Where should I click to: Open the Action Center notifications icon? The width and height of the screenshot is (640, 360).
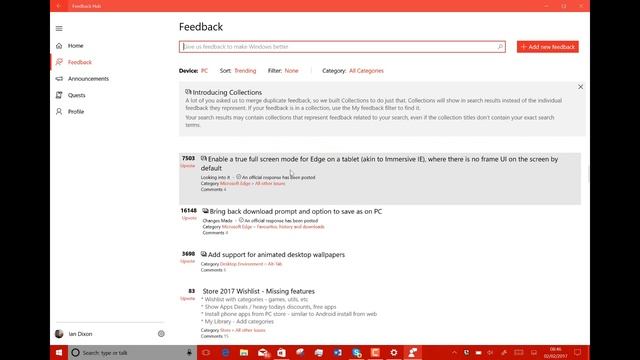coord(578,353)
